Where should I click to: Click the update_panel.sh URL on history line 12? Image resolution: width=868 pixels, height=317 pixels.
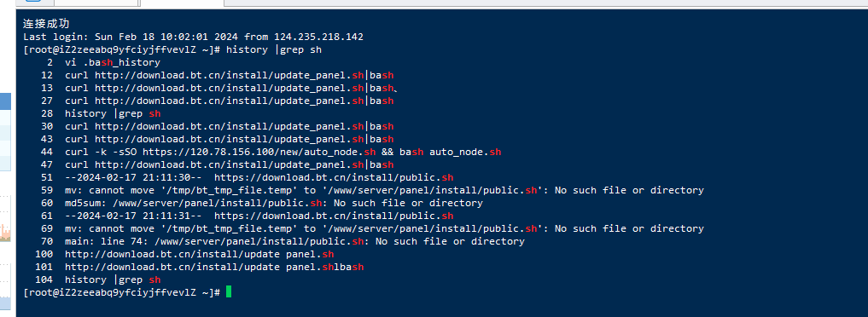[230, 75]
